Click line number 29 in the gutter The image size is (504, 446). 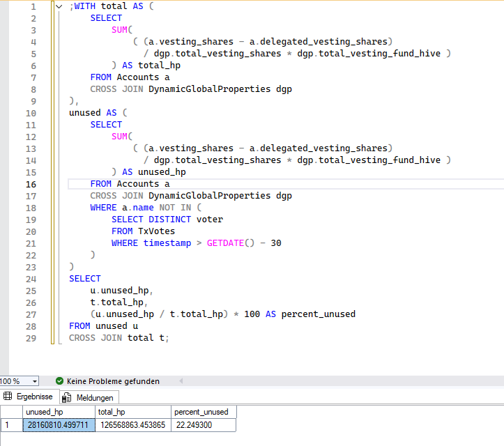tap(31, 339)
